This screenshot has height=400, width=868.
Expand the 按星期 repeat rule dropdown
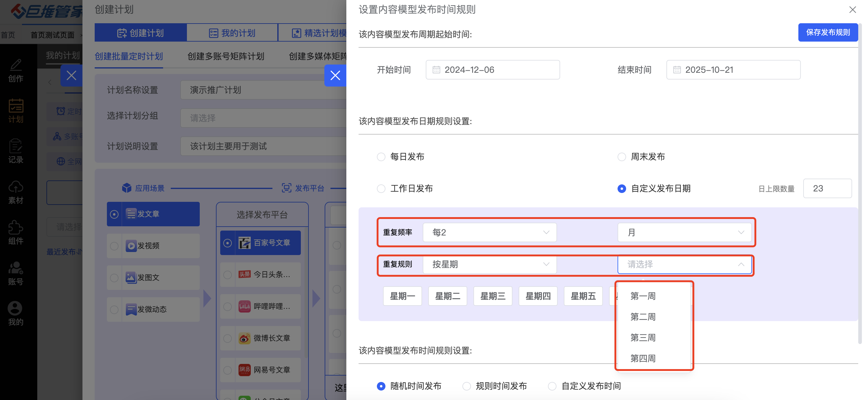point(489,265)
